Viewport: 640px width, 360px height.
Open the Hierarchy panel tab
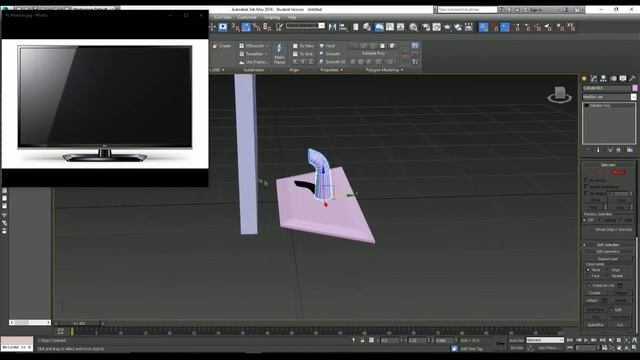(604, 78)
